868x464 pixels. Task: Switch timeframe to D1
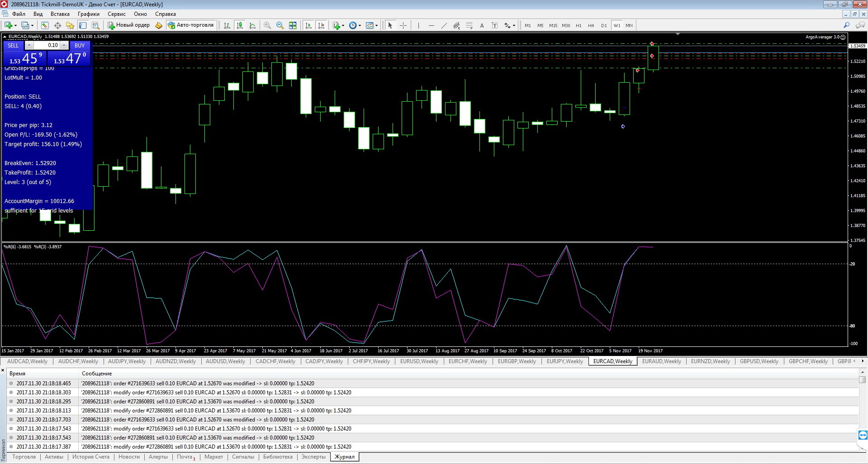pyautogui.click(x=604, y=25)
